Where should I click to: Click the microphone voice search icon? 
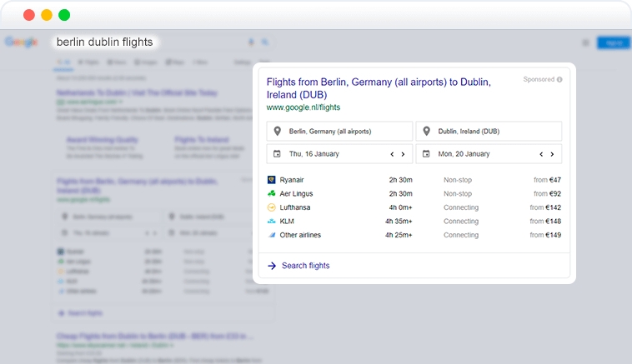pyautogui.click(x=251, y=42)
